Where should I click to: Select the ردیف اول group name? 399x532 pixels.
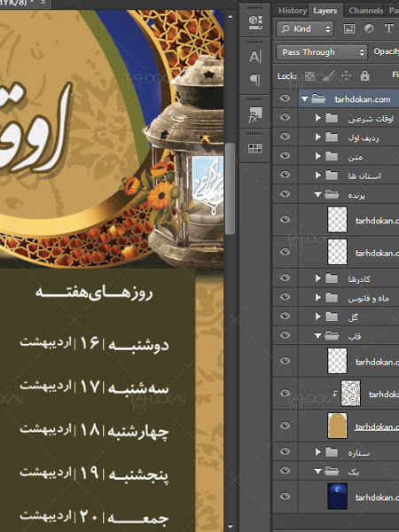[x=364, y=137]
